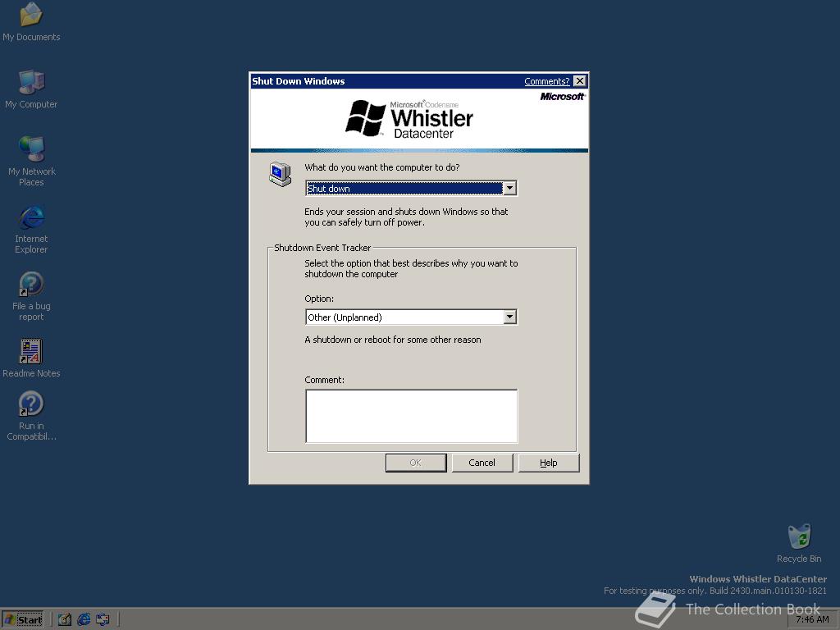Click the greyed OK button
Viewport: 840px width, 630px height.
pyautogui.click(x=416, y=463)
